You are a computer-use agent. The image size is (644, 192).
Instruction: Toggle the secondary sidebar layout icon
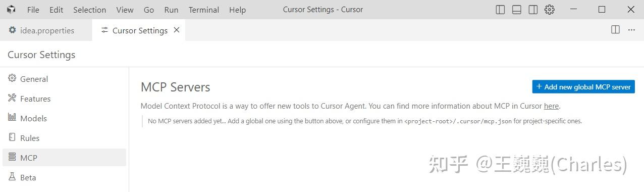(533, 10)
